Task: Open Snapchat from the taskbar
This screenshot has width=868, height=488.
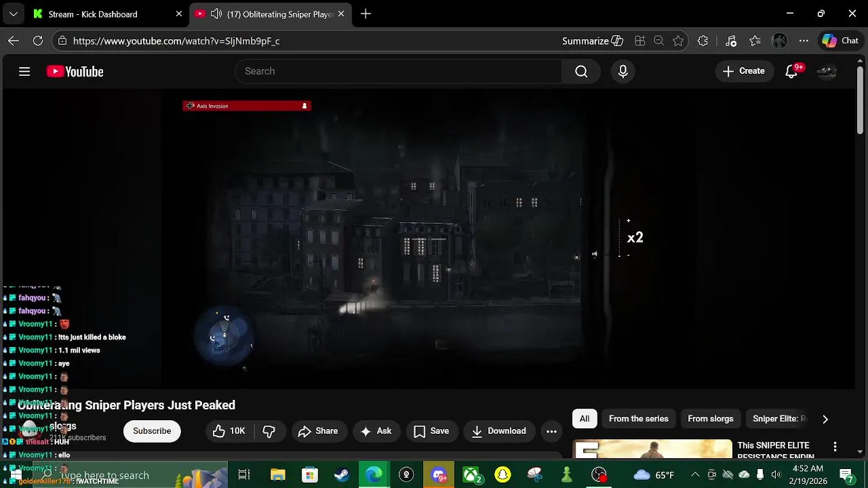Action: [x=502, y=475]
